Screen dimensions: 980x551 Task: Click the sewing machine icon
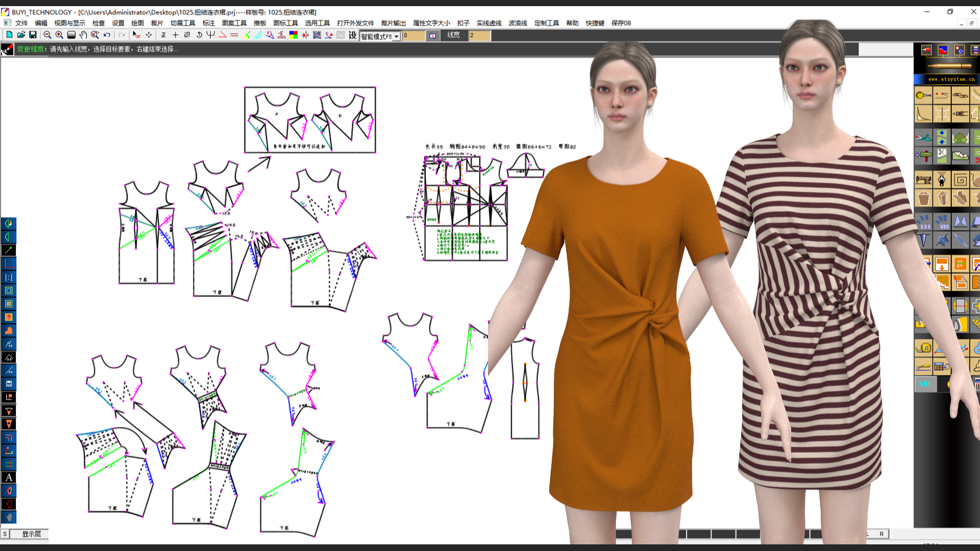[923, 180]
